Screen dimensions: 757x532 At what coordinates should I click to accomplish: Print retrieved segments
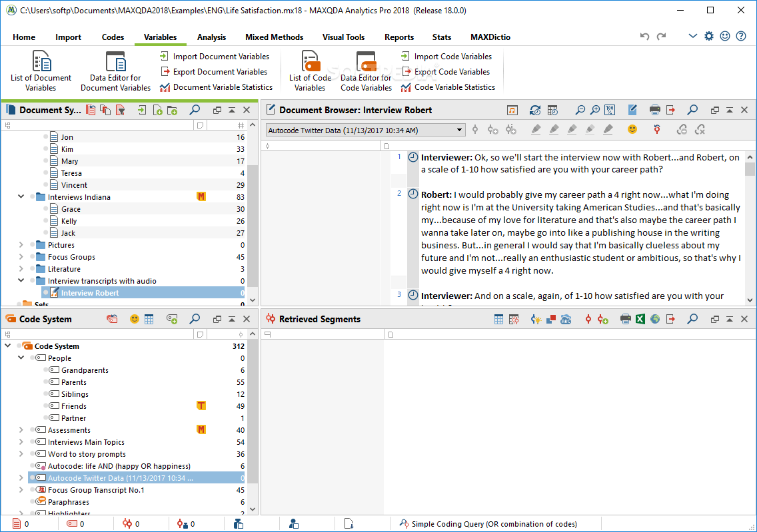[x=625, y=319]
